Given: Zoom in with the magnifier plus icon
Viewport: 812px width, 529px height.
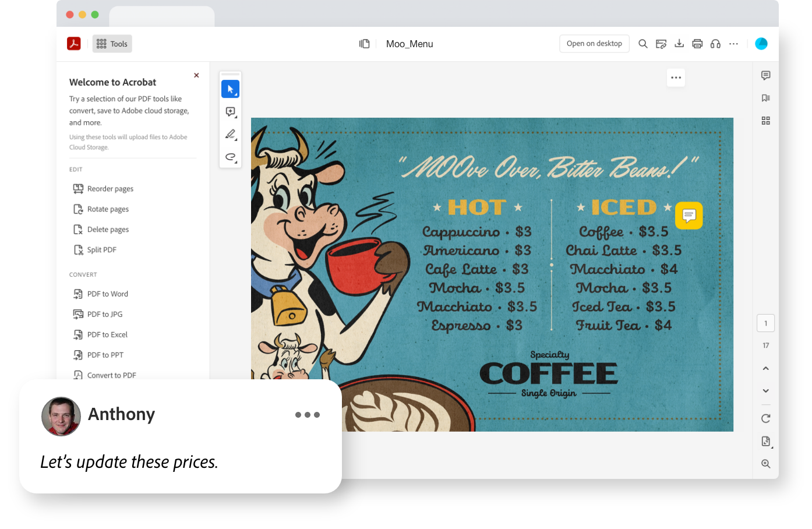Looking at the screenshot, I should click(766, 464).
